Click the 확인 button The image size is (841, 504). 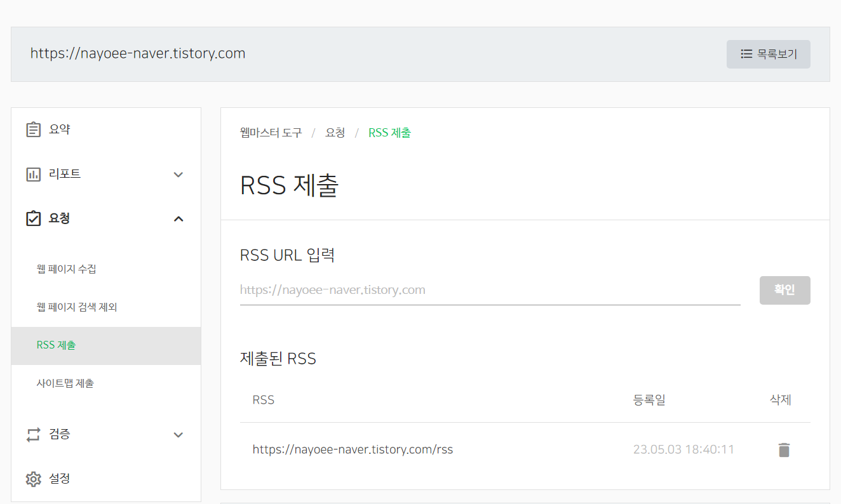point(784,290)
